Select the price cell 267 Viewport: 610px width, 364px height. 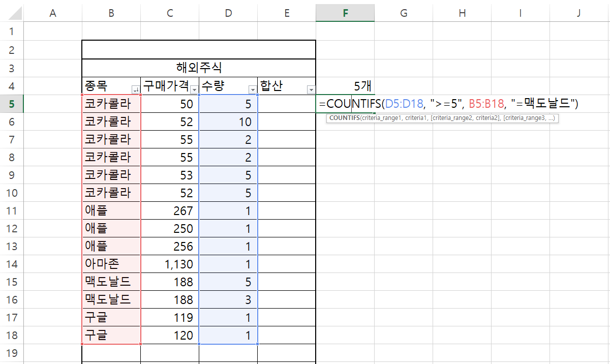coord(169,210)
